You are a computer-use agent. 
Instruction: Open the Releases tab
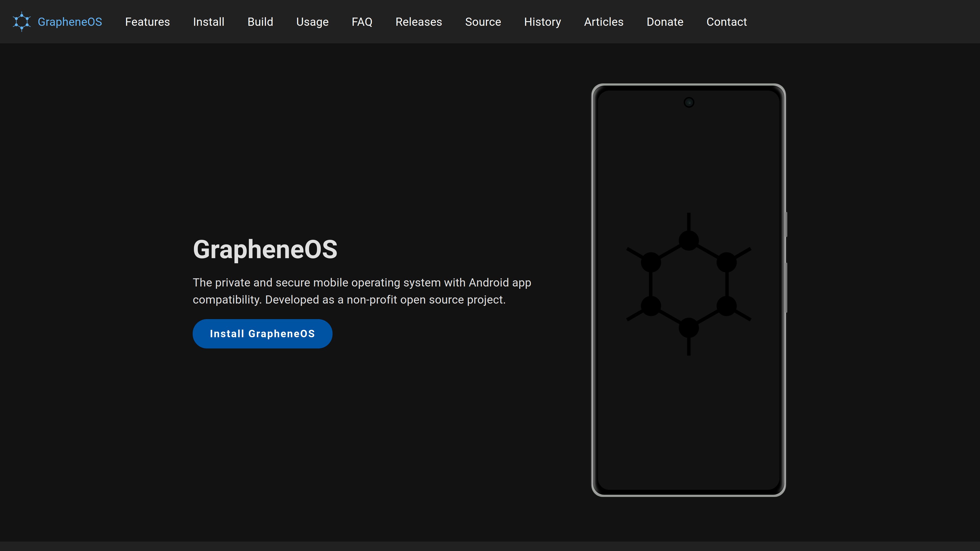coord(419,21)
